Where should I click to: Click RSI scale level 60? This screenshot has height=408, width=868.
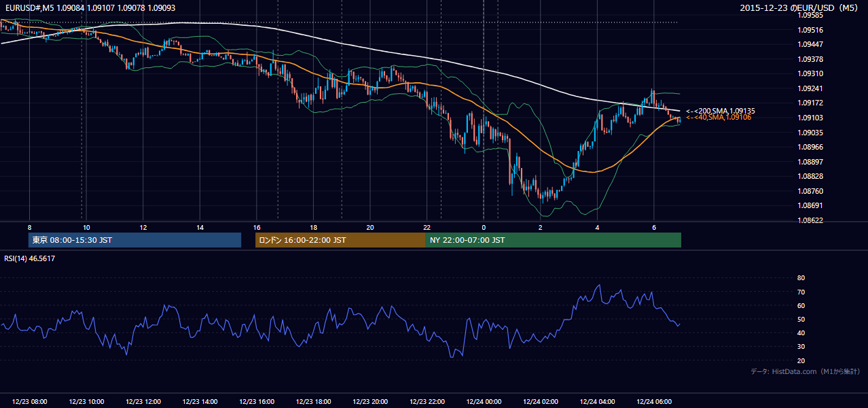[x=801, y=305]
